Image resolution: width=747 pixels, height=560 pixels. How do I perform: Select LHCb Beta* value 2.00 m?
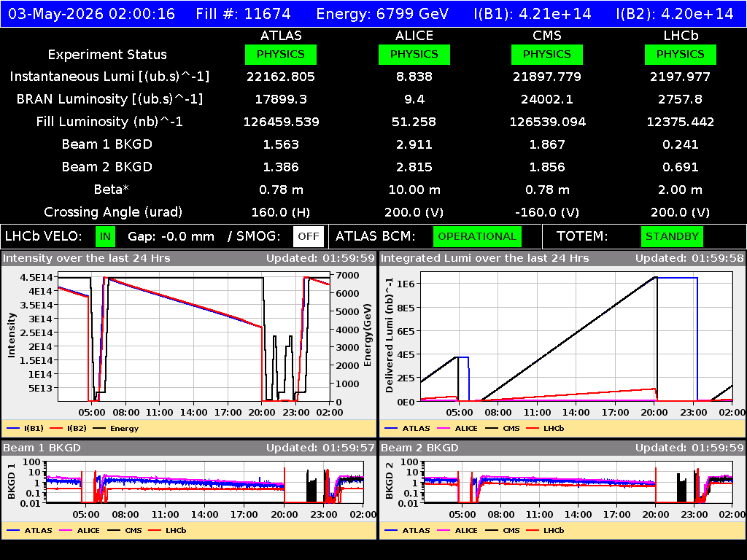coord(681,190)
